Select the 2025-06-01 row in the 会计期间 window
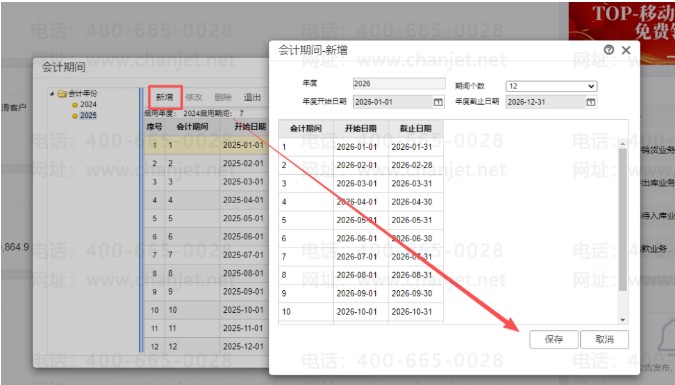This screenshot has width=675, height=385. (207, 237)
